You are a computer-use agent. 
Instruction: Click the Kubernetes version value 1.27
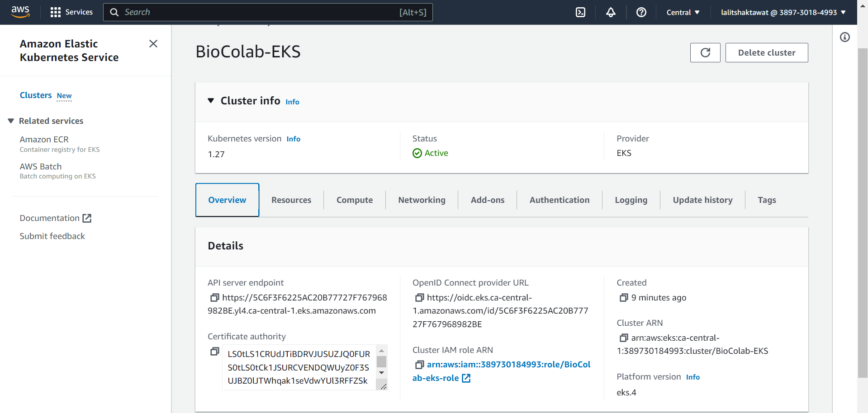(216, 154)
